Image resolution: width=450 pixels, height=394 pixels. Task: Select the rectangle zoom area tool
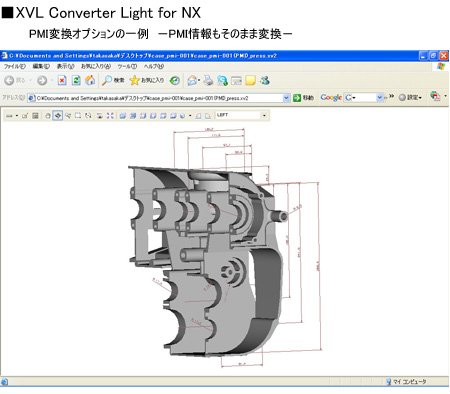[78, 116]
